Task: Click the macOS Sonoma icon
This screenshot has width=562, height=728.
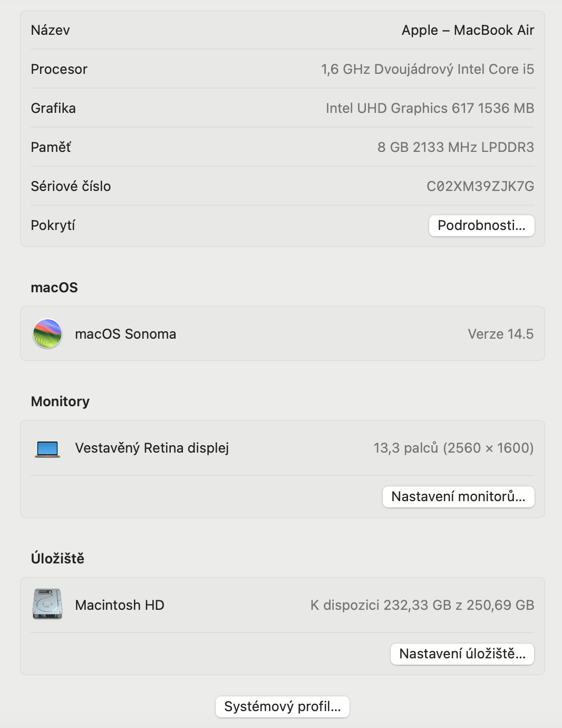Action: click(47, 334)
